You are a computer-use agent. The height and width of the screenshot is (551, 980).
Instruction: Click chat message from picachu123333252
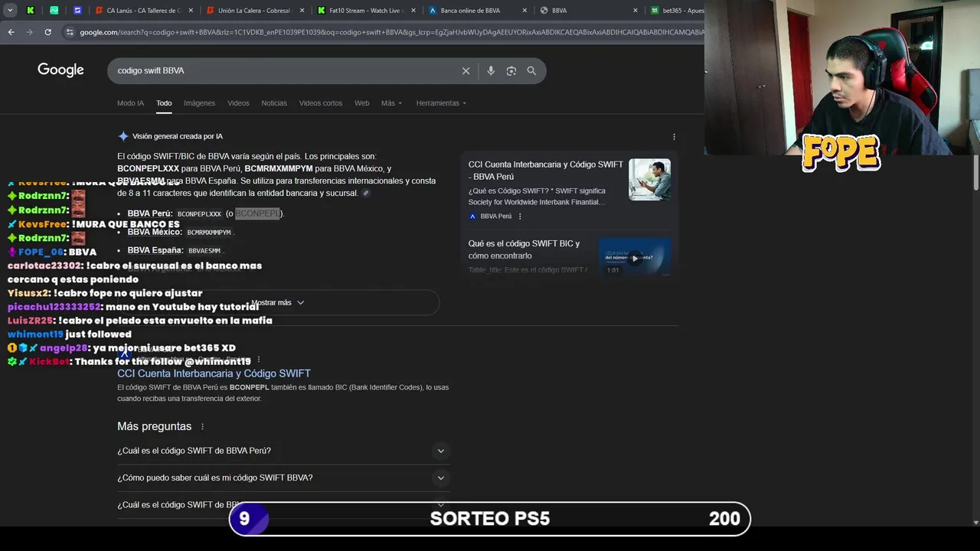(x=133, y=307)
